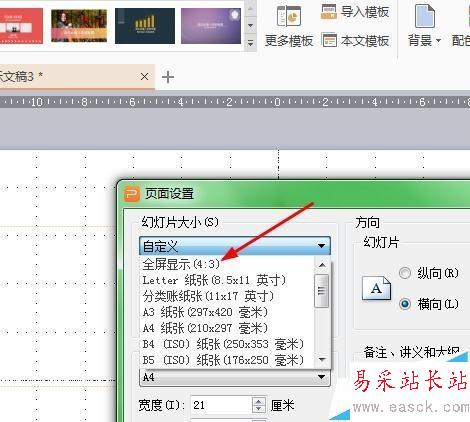470x422 pixels.
Task: Pick B4 (ISO) 纸张(250x353 毫米) option
Action: pos(227,344)
